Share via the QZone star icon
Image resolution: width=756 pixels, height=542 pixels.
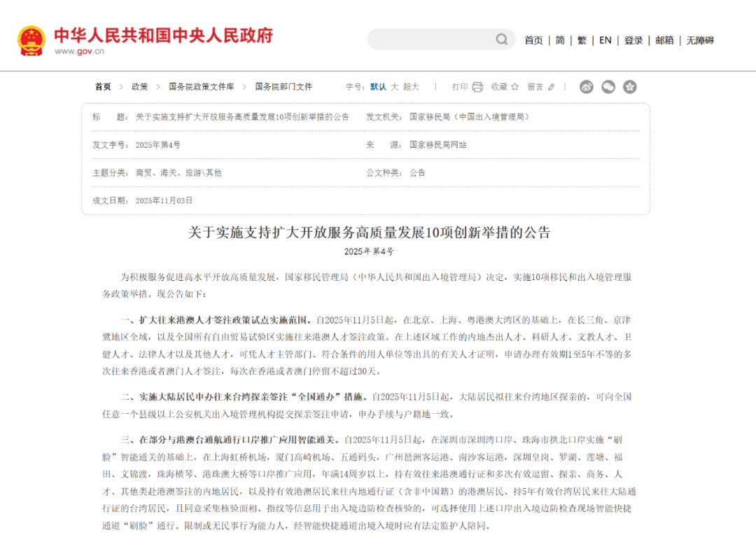pyautogui.click(x=630, y=87)
